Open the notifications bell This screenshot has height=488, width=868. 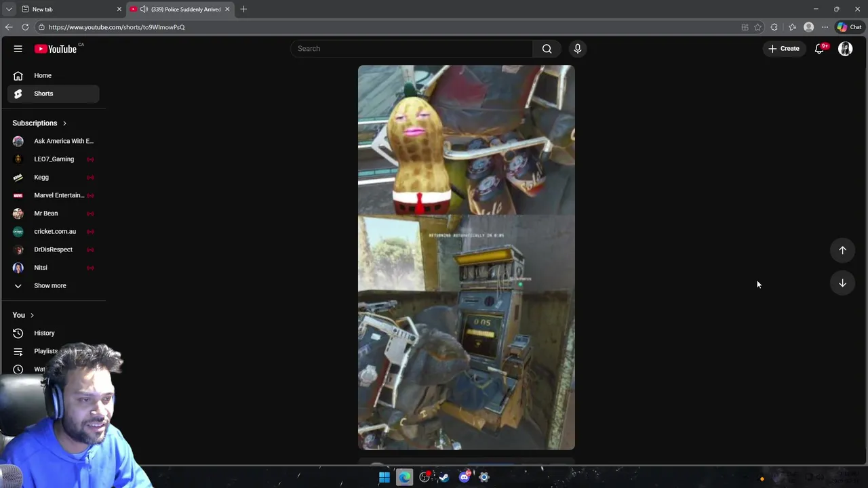point(819,49)
